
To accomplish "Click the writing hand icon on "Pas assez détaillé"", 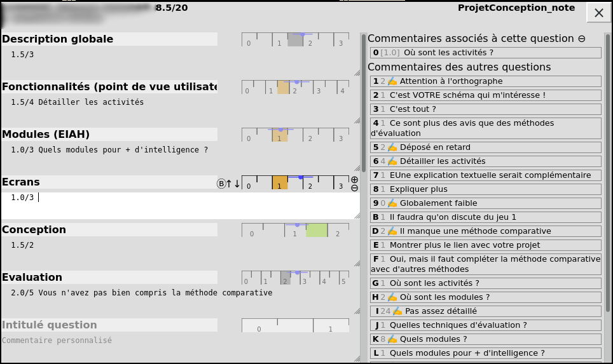I will 397,311.
